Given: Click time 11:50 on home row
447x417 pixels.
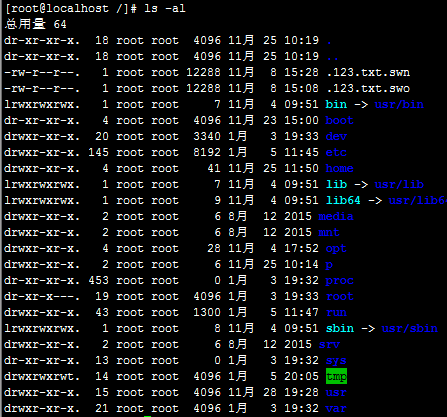Looking at the screenshot, I should click(x=301, y=168).
